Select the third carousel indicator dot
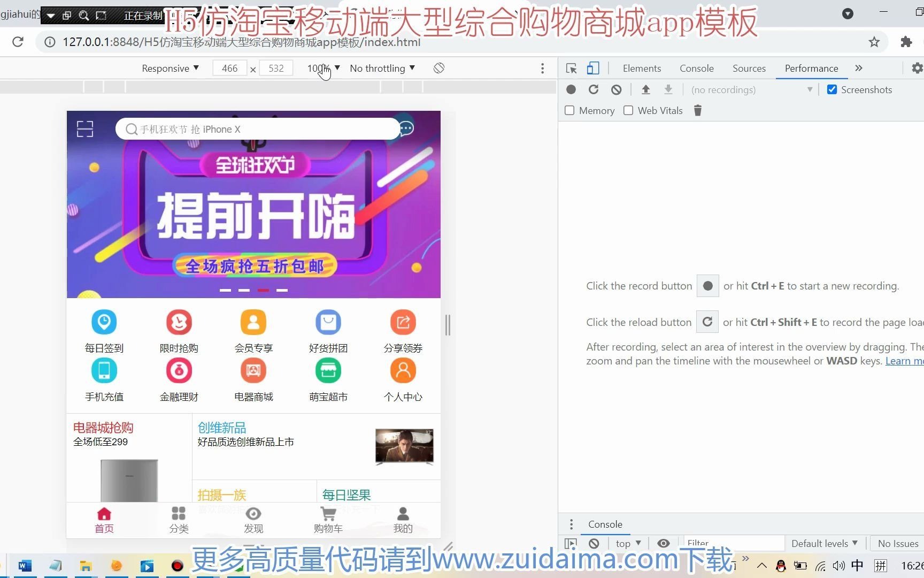924x578 pixels. [x=263, y=290]
